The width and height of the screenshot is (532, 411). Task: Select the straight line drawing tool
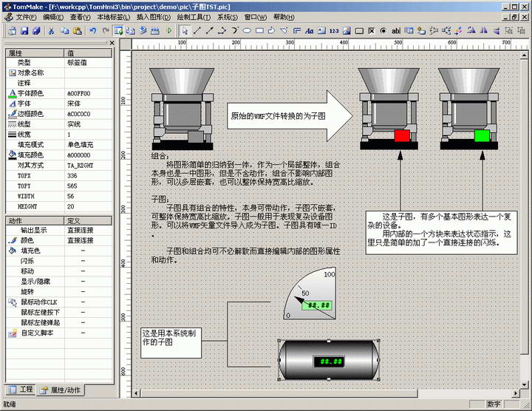(x=197, y=31)
